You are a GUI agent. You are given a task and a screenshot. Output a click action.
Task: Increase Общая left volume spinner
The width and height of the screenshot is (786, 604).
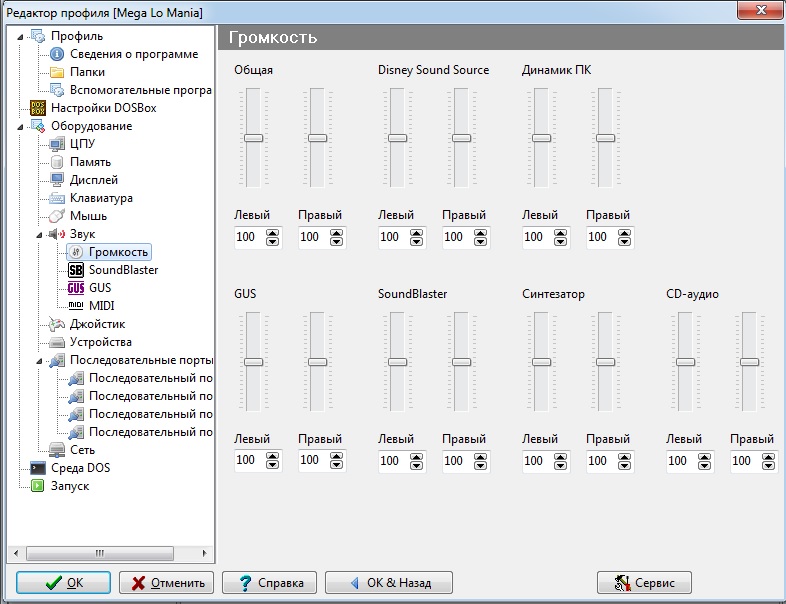point(272,233)
